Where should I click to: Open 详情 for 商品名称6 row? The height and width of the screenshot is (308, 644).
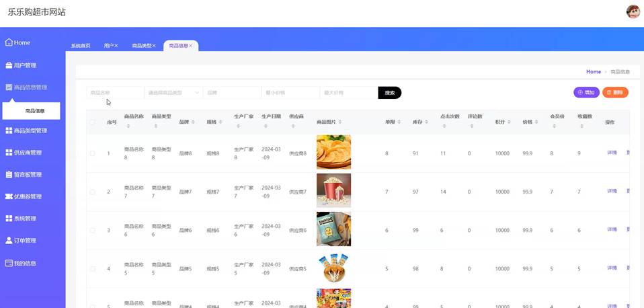(612, 229)
